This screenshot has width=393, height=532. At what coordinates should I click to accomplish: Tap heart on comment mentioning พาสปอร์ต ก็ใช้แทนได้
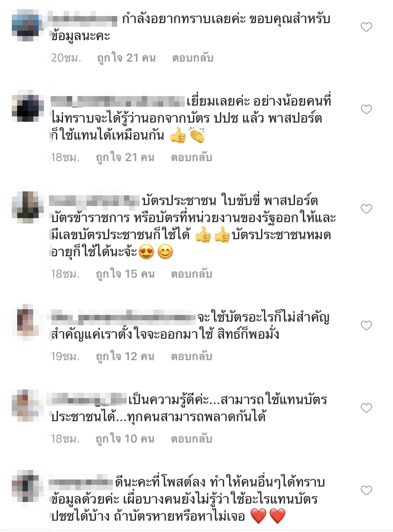[x=366, y=109]
